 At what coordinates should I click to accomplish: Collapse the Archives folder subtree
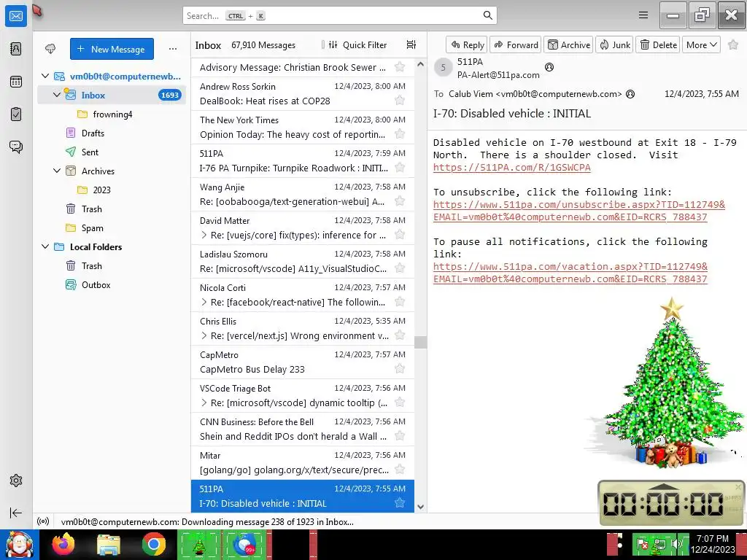pyautogui.click(x=57, y=171)
